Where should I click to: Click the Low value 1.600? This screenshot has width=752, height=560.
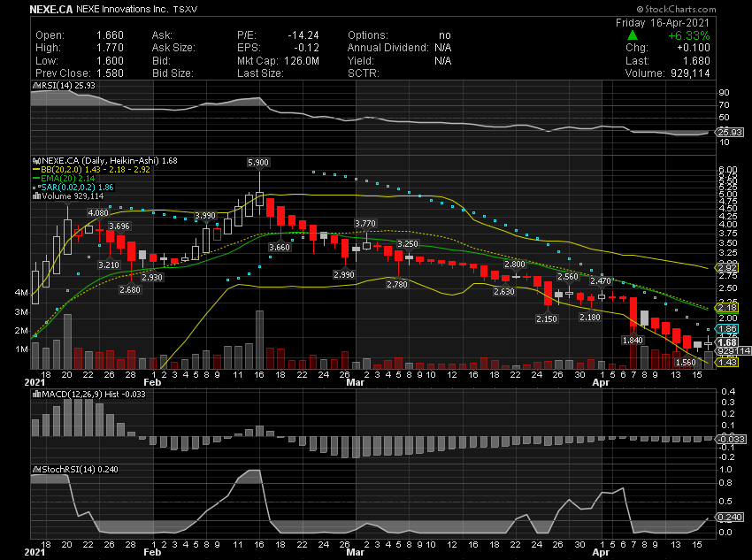coord(110,61)
